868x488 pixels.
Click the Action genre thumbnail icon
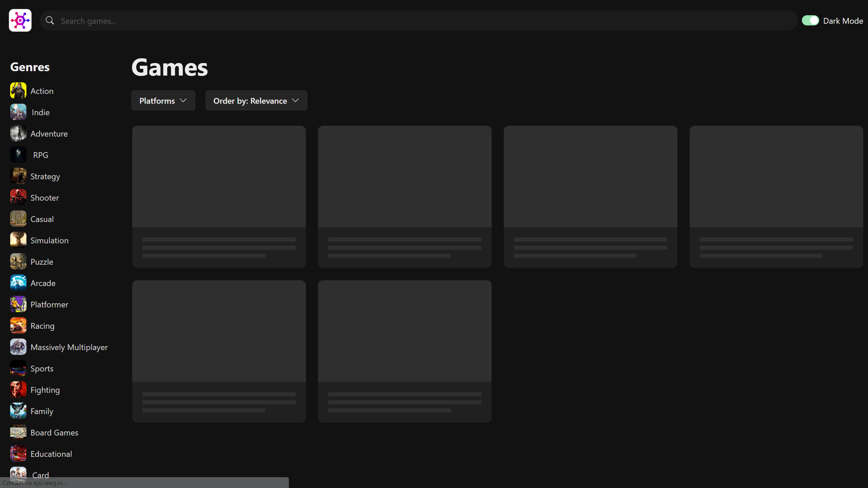click(18, 90)
